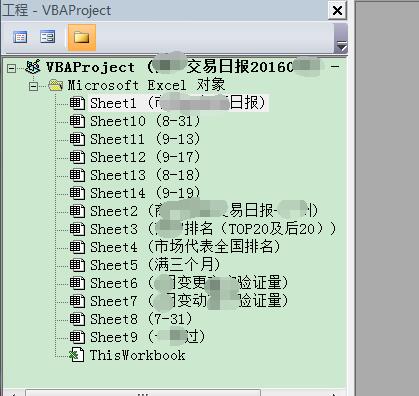Select Sheet3 TOP20及后20 ranking label
419x396 pixels.
(213, 229)
